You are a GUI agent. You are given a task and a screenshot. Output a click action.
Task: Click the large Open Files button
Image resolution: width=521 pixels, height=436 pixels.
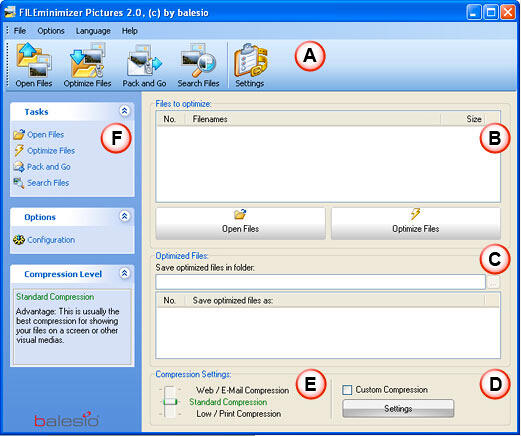[240, 223]
